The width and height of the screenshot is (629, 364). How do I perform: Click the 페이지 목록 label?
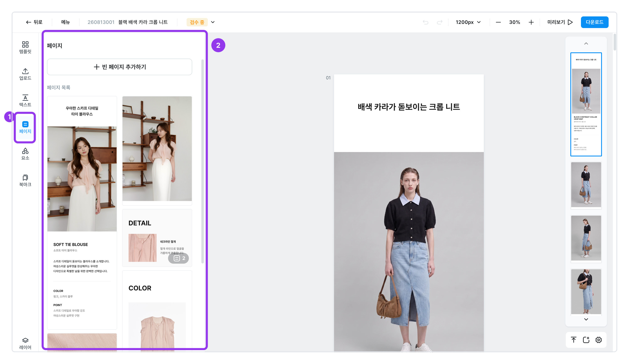pyautogui.click(x=59, y=87)
